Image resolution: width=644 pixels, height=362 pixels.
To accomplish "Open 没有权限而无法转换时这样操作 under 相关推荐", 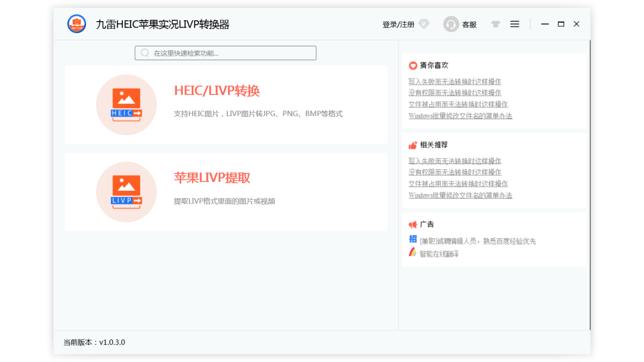I will 454,172.
